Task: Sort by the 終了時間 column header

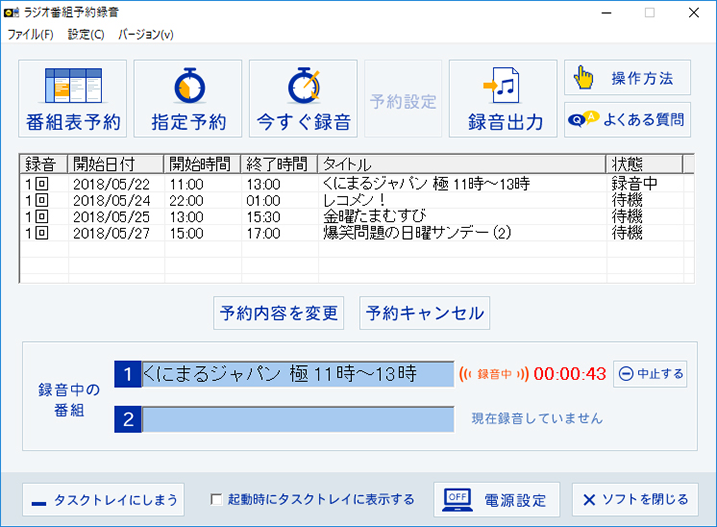Action: (x=279, y=164)
